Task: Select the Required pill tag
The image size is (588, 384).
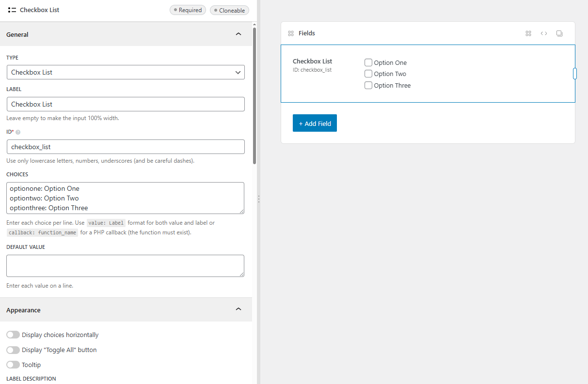Action: pyautogui.click(x=188, y=10)
